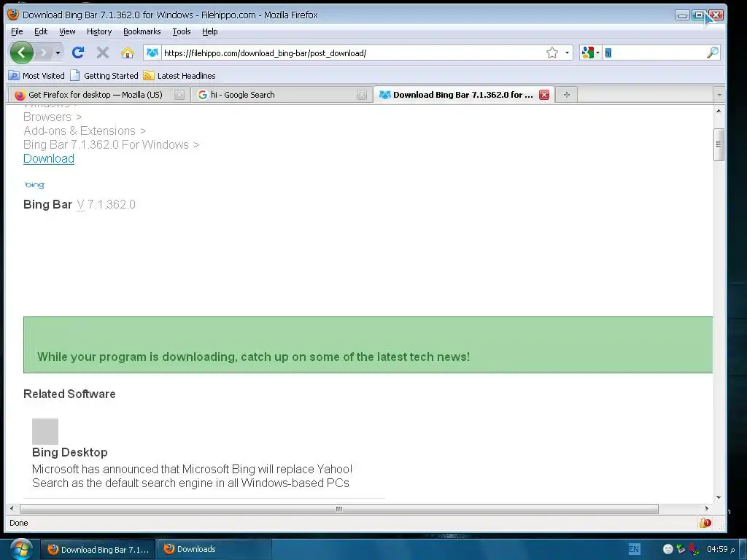747x560 pixels.
Task: Go back with the green Back arrow
Action: tap(21, 52)
